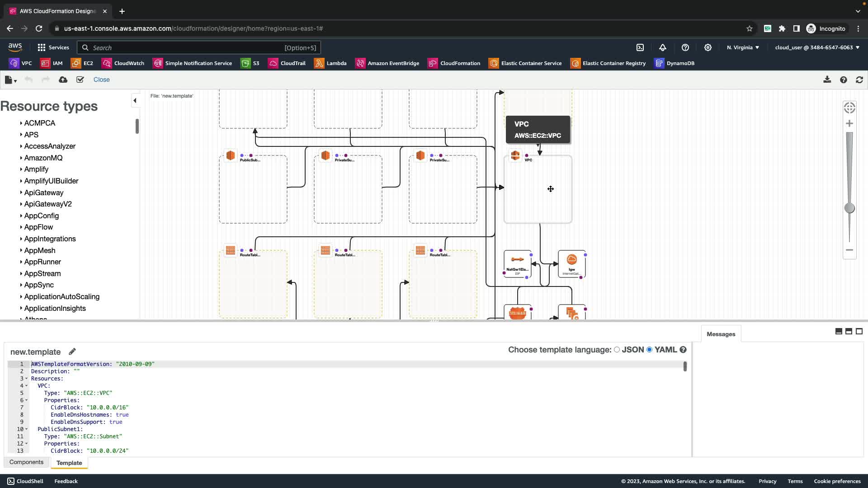Viewport: 868px width, 488px height.
Task: Click the Igw InternetGateway resource icon
Action: (571, 260)
